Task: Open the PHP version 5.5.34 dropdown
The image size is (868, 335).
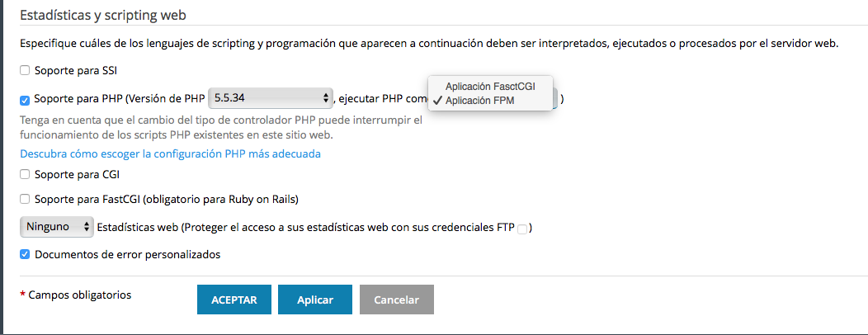Action: click(x=270, y=99)
